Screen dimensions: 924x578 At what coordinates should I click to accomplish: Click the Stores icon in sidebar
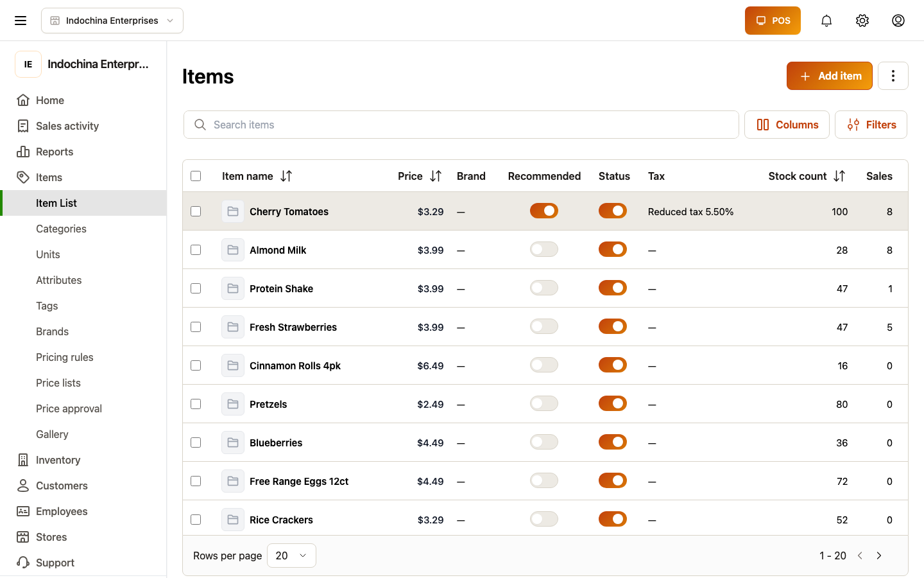tap(23, 537)
